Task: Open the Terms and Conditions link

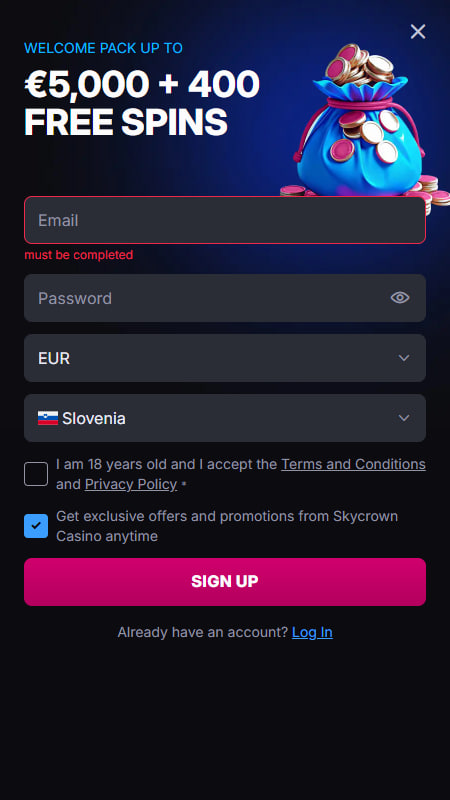Action: point(353,464)
